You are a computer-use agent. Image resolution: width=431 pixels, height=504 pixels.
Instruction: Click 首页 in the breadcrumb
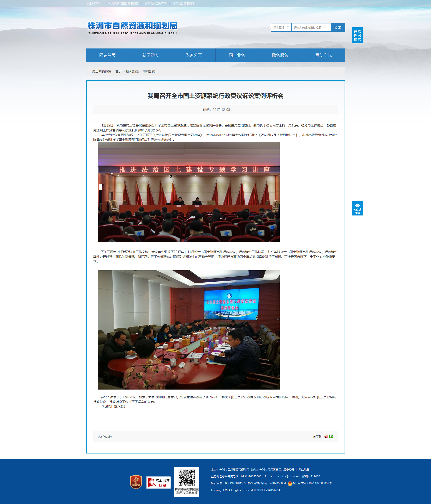tap(118, 71)
